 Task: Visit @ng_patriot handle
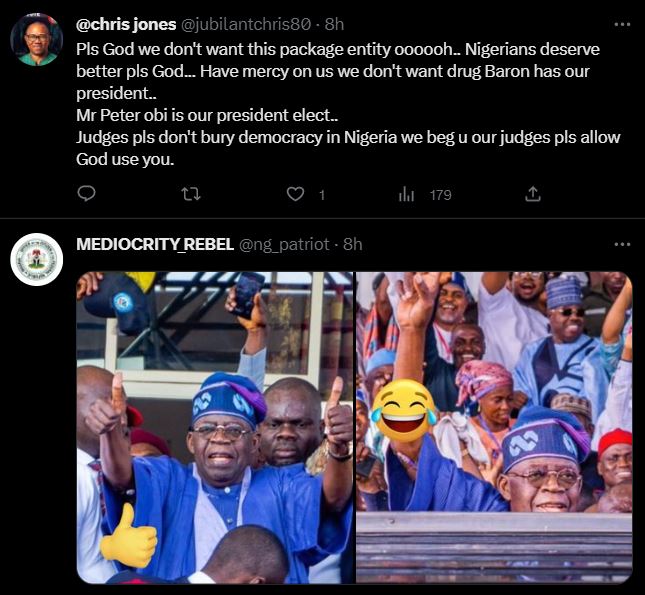(284, 244)
